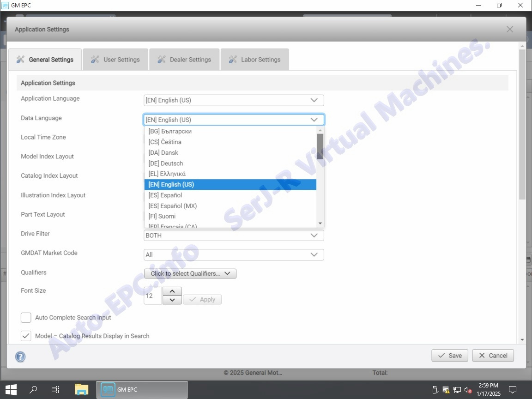Click the muted volume tray icon
Screen dimensions: 532x399
pyautogui.click(x=468, y=390)
